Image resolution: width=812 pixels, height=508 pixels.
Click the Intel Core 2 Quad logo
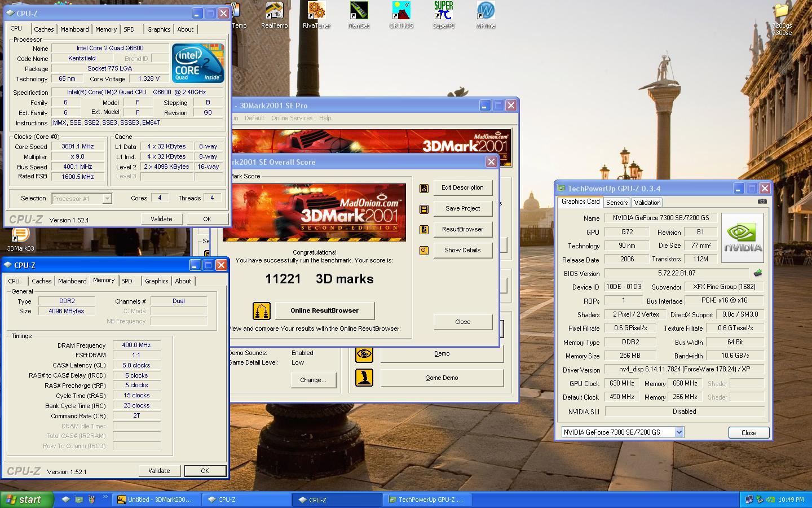click(x=198, y=63)
